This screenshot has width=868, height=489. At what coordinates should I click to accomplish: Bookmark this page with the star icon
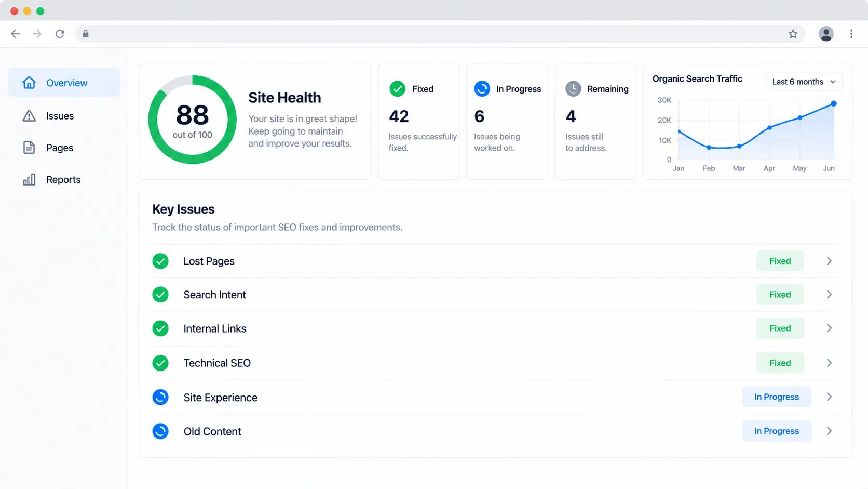pos(793,34)
